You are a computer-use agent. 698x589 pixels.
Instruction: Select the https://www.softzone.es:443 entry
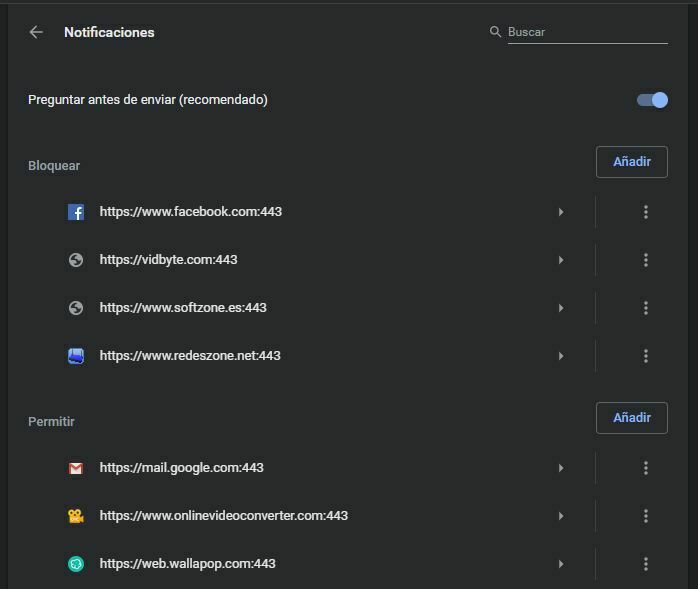183,308
